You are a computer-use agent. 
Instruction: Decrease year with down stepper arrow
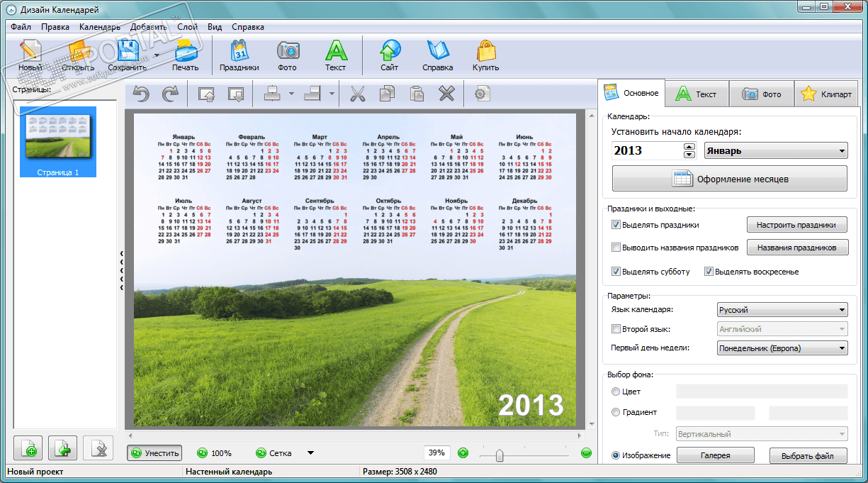tap(689, 155)
